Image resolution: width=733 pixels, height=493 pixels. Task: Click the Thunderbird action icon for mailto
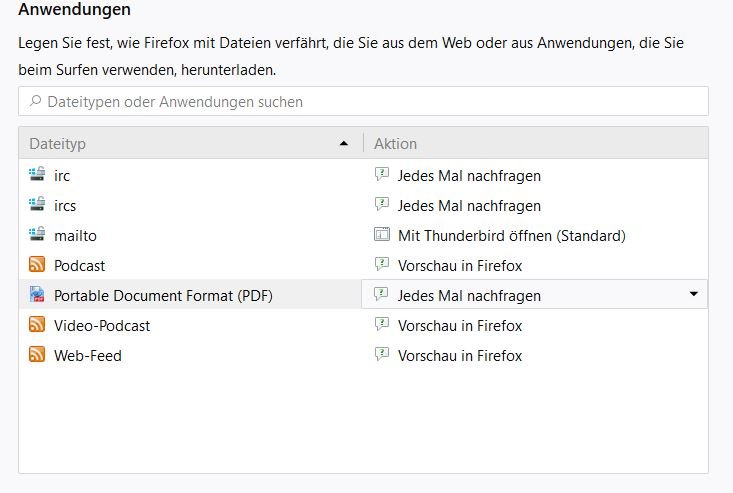pyautogui.click(x=381, y=235)
